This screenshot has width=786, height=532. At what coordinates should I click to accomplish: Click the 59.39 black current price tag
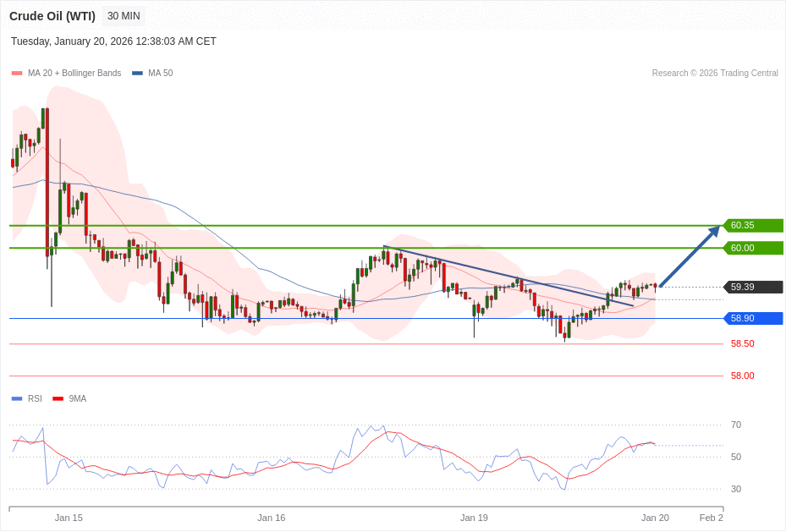point(752,288)
